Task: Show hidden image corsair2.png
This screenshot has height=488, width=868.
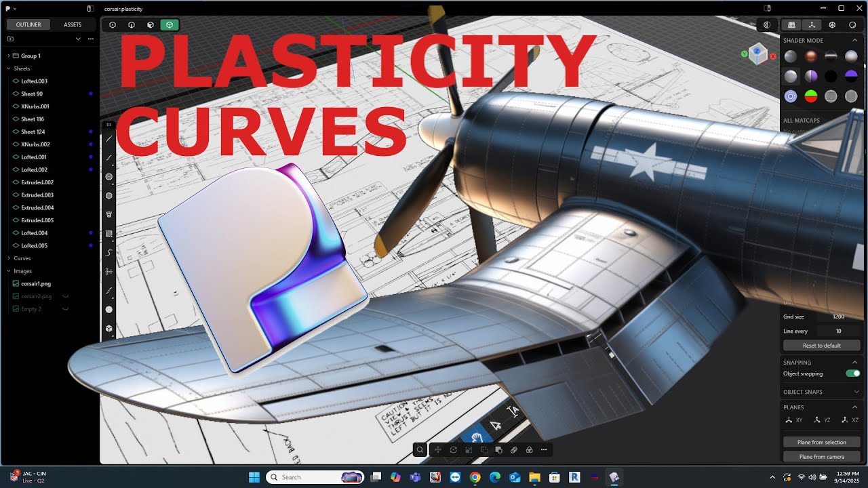Action: coord(66,296)
